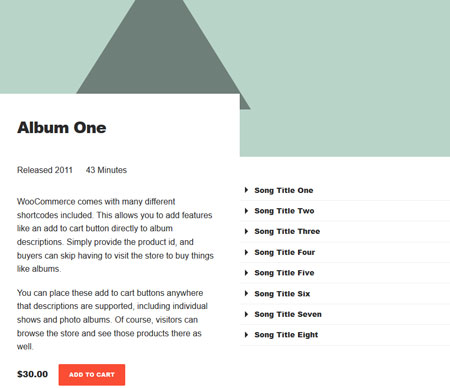Expand the Song Title One arrow
This screenshot has width=450, height=388.
pos(246,190)
